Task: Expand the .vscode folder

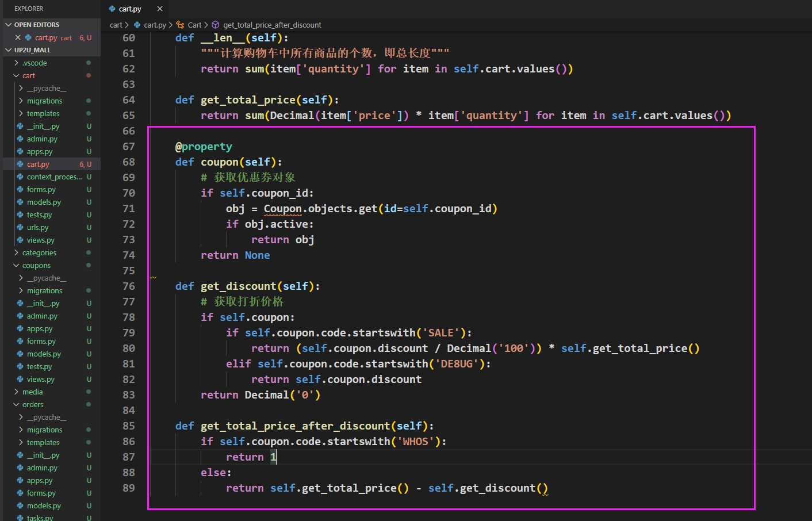Action: coord(16,63)
